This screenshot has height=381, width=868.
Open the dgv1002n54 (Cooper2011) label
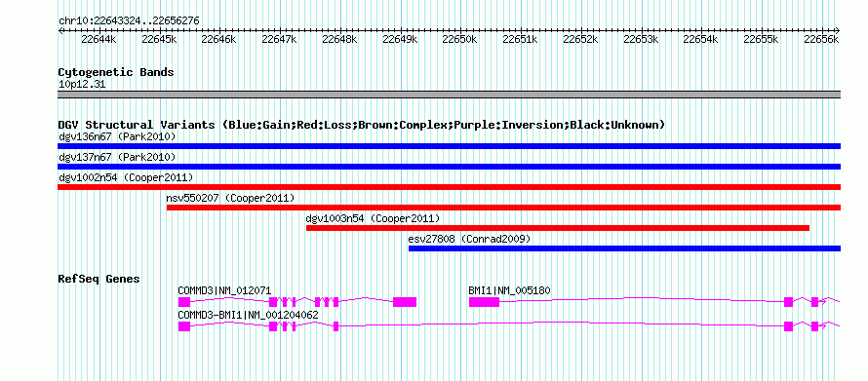(126, 177)
